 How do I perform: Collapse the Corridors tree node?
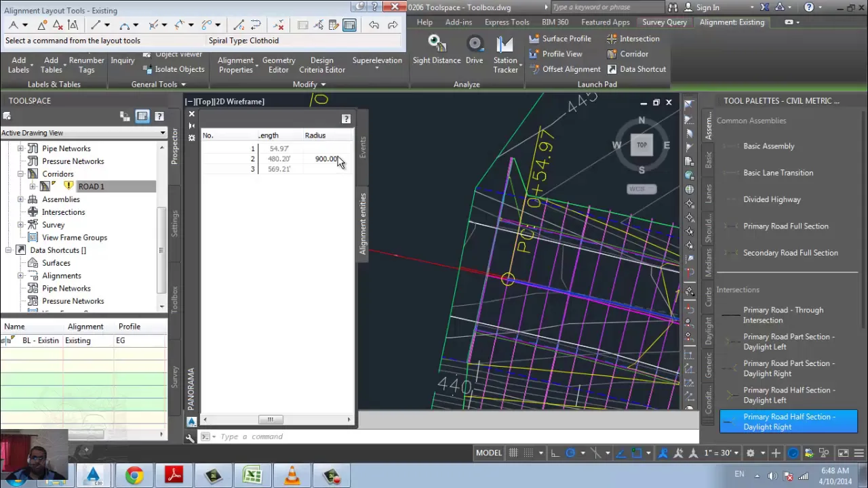click(x=20, y=174)
